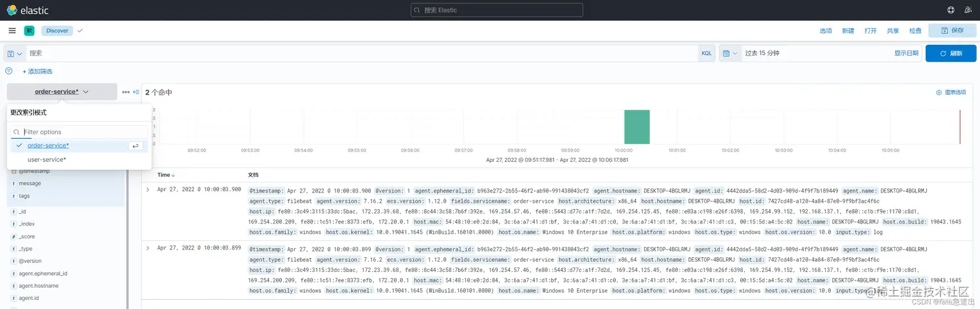Click the 显示日期 link
This screenshot has height=309, width=980.
click(x=906, y=54)
